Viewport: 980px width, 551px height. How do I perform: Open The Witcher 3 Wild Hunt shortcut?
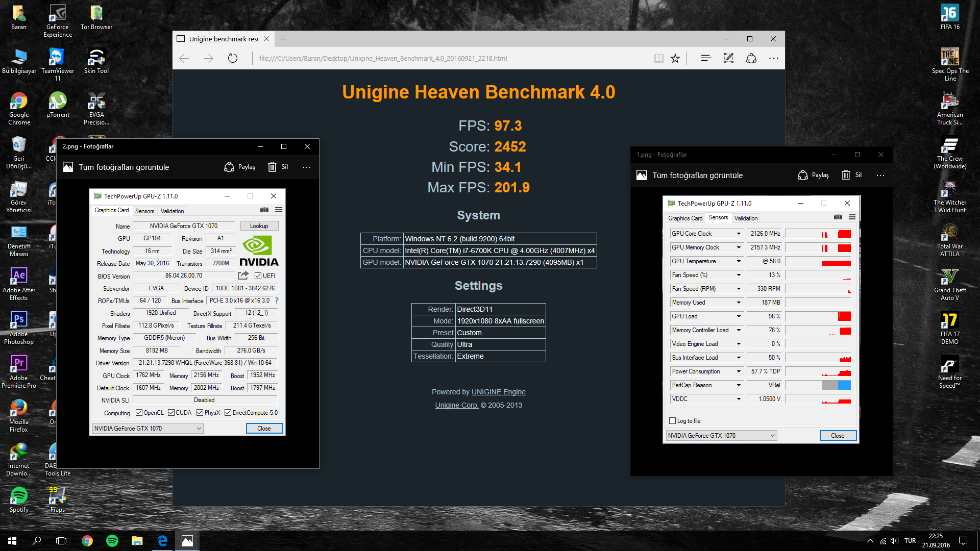(x=949, y=196)
